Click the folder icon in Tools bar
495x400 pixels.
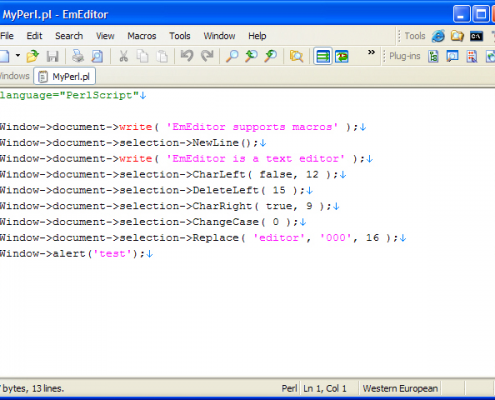point(457,36)
